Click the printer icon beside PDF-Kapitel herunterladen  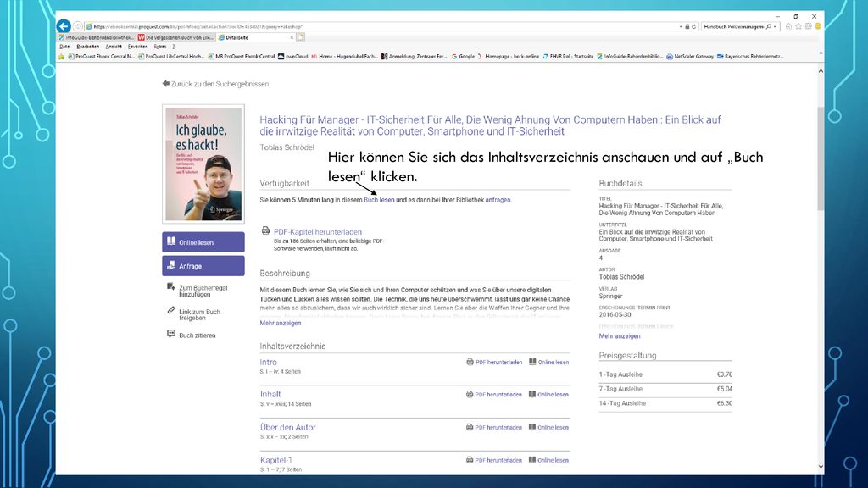coord(265,230)
